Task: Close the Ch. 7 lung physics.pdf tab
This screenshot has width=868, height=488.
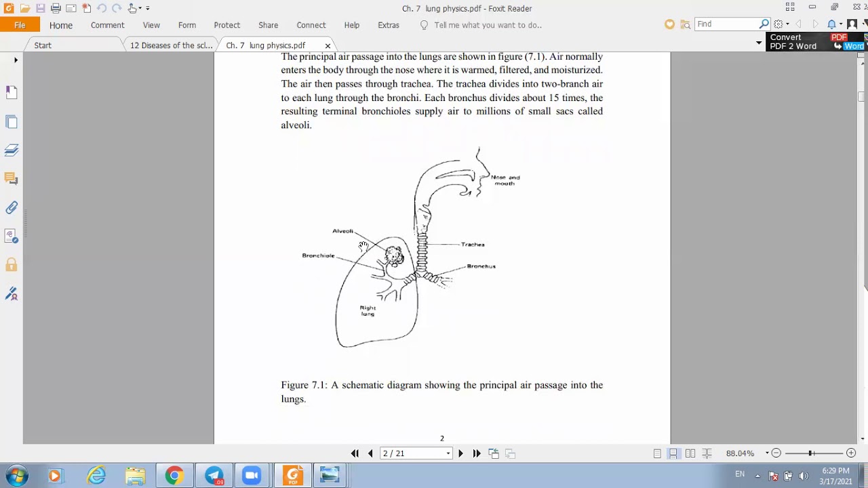Action: point(328,45)
